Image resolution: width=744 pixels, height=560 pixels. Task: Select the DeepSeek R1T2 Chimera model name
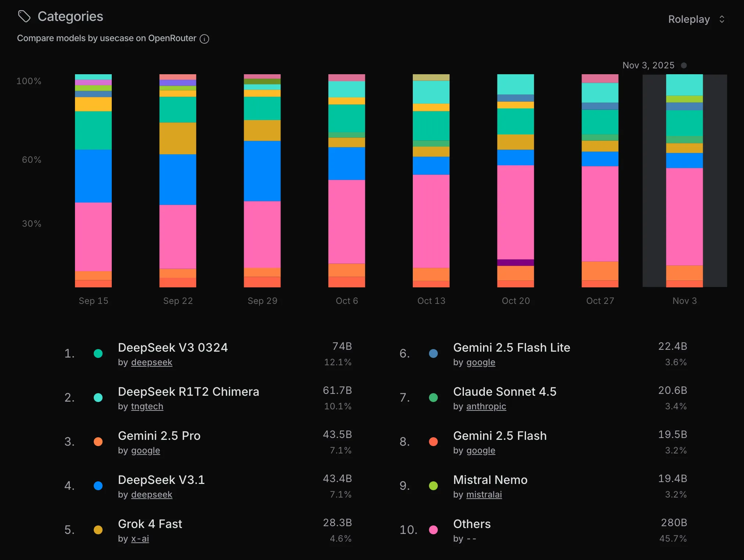click(x=188, y=392)
